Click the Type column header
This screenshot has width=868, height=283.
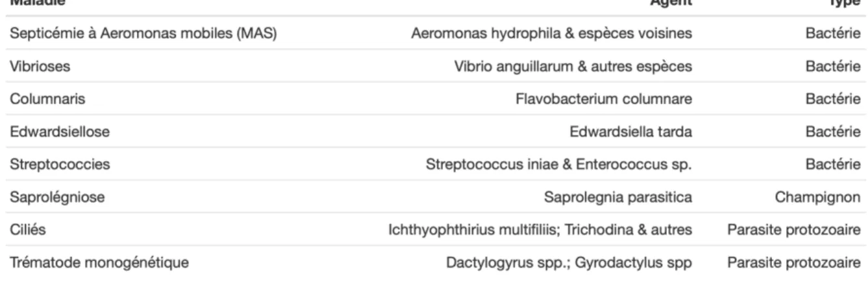click(846, 3)
